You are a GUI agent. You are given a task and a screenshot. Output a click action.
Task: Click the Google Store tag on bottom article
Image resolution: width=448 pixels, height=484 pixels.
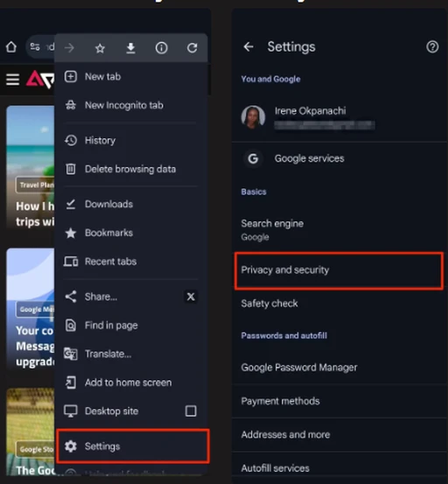pyautogui.click(x=36, y=449)
